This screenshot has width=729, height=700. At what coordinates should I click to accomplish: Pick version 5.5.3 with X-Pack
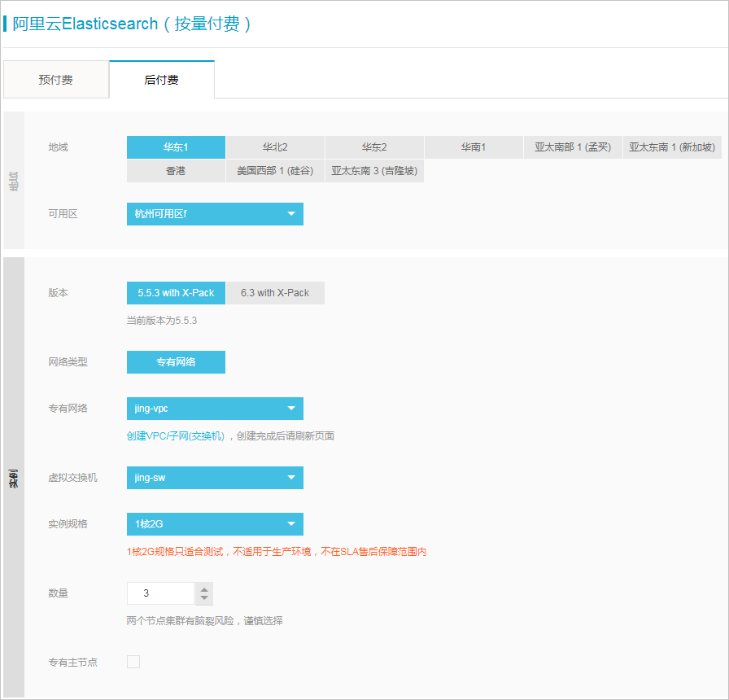176,293
